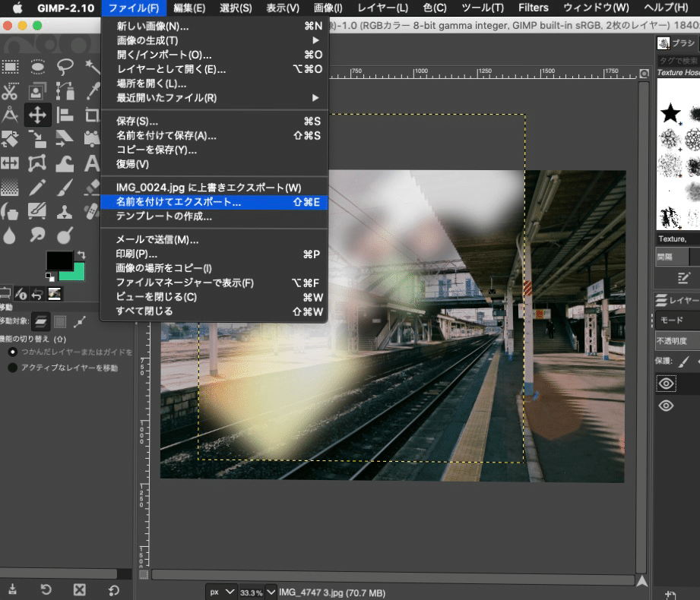The image size is (700, 600).
Task: Reset colors to default black and white
Action: [x=50, y=277]
